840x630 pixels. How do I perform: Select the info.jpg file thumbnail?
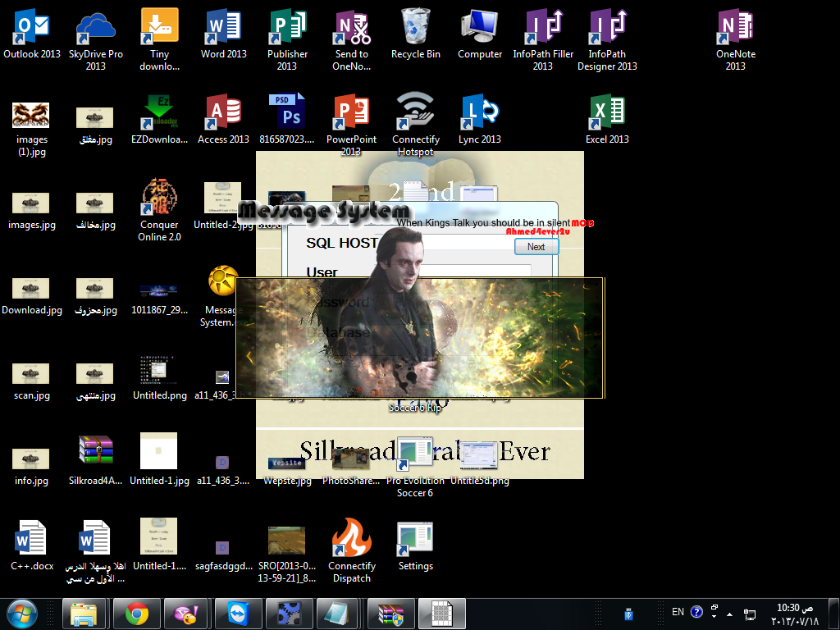[30, 459]
